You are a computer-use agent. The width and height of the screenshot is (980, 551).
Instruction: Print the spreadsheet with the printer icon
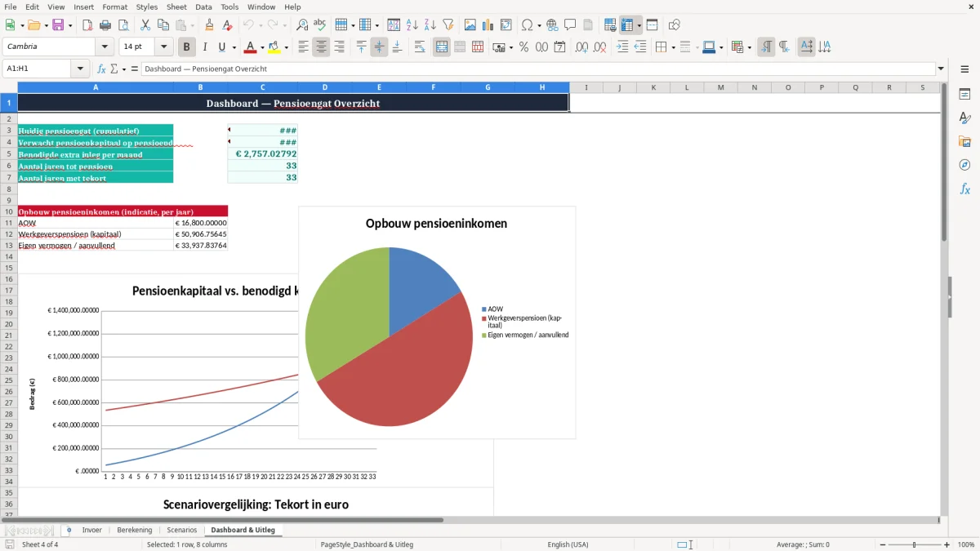pyautogui.click(x=105, y=25)
